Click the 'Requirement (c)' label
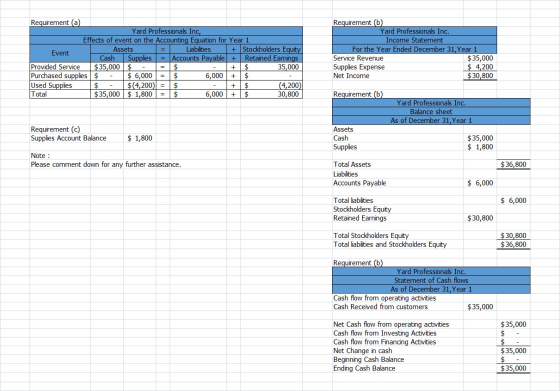Image resolution: width=560 pixels, height=391 pixels. [55, 129]
